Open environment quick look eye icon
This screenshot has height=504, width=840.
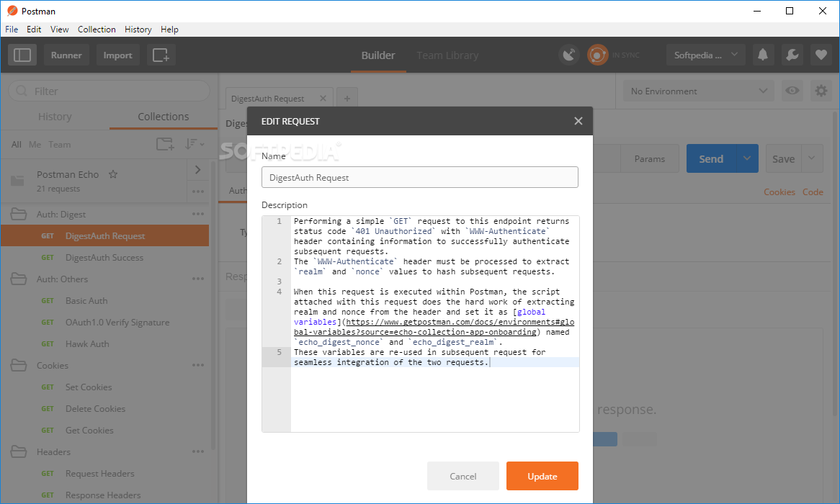coord(792,91)
